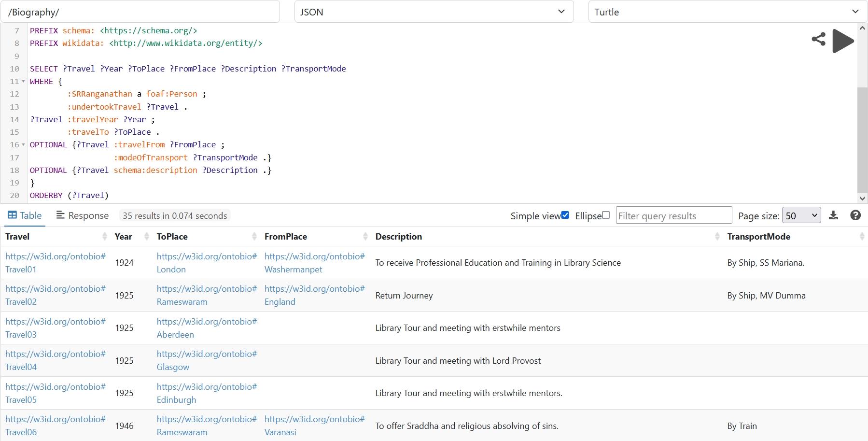This screenshot has height=441, width=868.
Task: Sort results by Travel column
Action: pos(104,236)
